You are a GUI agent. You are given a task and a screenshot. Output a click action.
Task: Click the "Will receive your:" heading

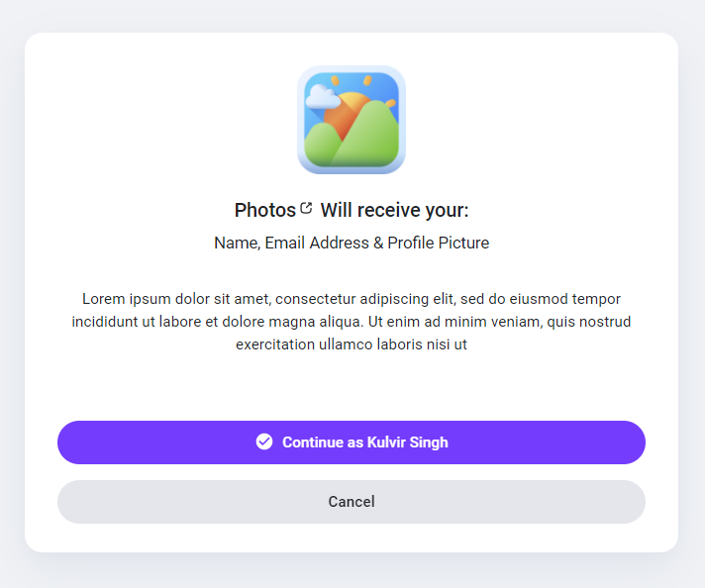(394, 211)
